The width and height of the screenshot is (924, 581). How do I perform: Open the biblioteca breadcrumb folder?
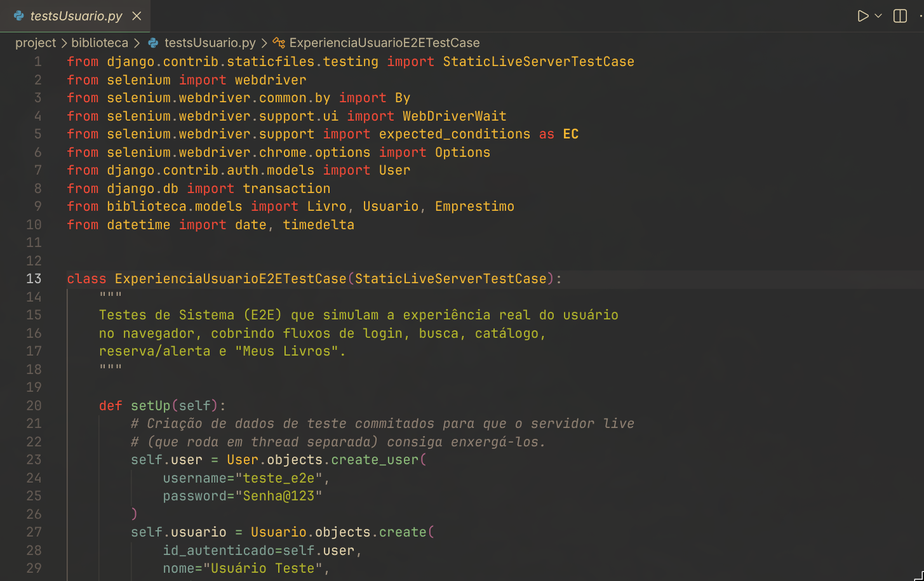[100, 43]
